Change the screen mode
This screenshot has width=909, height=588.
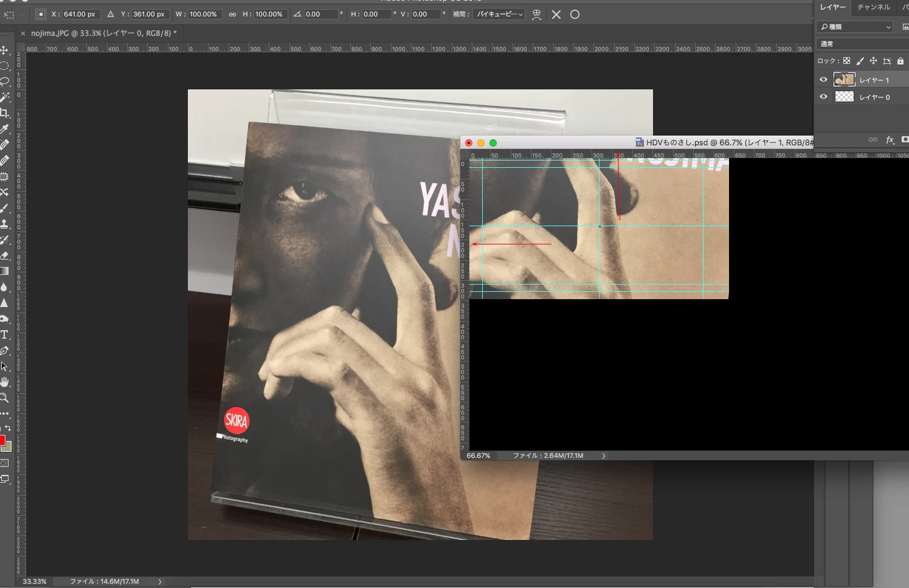coord(4,479)
